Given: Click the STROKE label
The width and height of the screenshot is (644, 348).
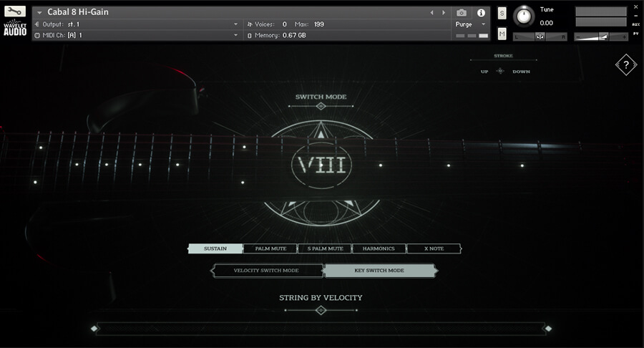Looking at the screenshot, I should coord(503,56).
